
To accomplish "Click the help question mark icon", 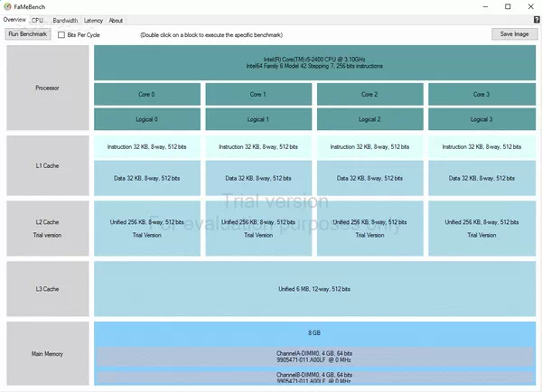I will [536, 19].
